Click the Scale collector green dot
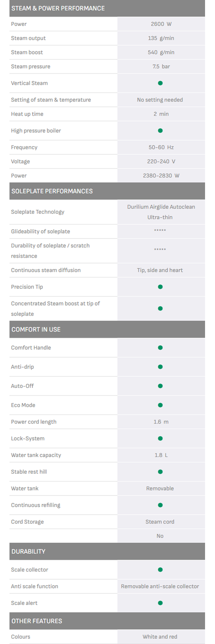This screenshot has height=644, width=215. pyautogui.click(x=160, y=570)
